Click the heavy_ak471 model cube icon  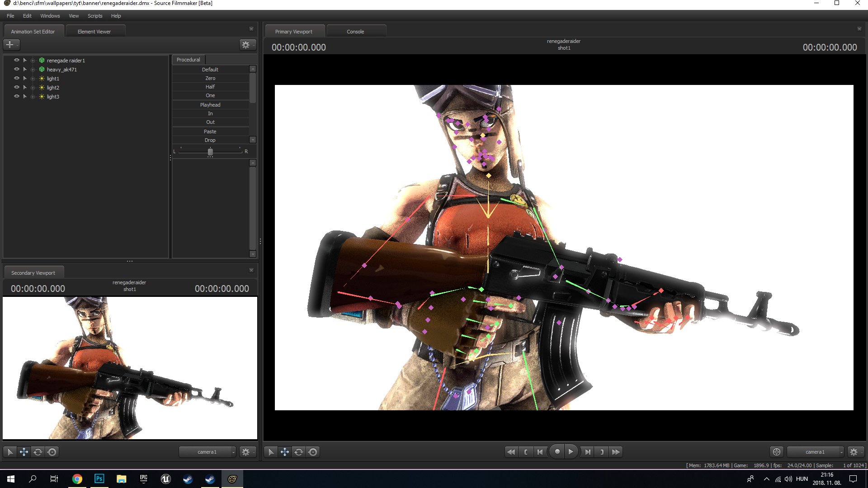(x=42, y=69)
